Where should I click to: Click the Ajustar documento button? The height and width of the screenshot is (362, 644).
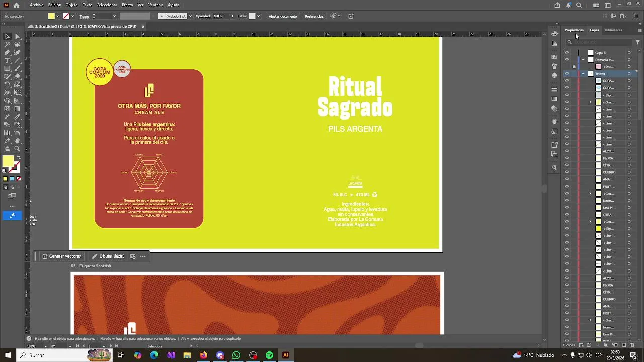point(283,16)
